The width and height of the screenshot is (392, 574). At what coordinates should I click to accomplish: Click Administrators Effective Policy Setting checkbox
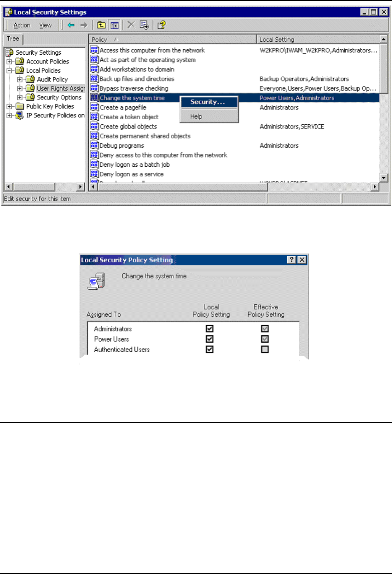(265, 328)
